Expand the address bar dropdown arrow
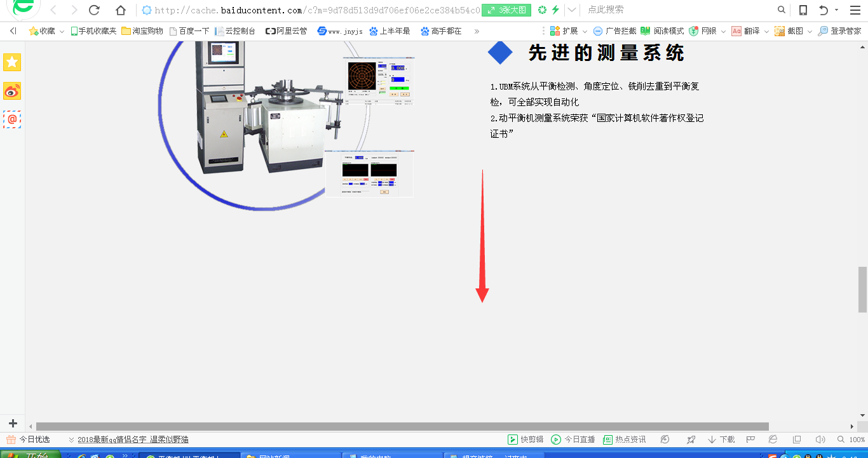Image resolution: width=868 pixels, height=458 pixels. click(572, 10)
